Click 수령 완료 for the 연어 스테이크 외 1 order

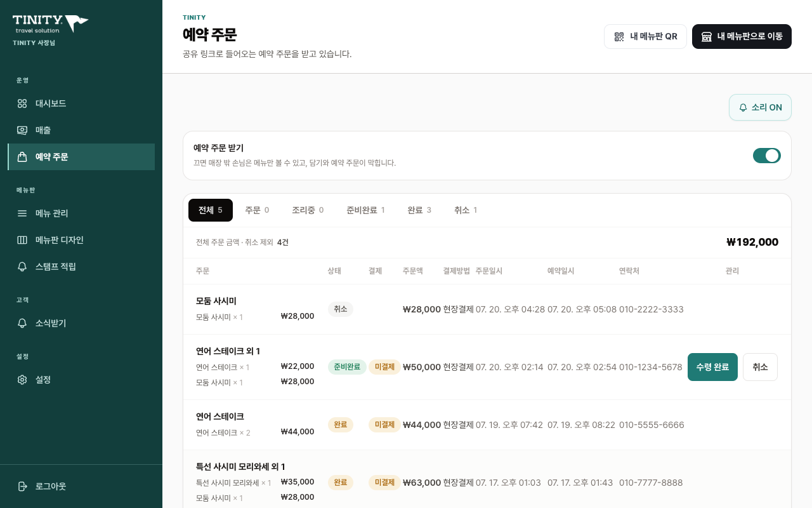click(x=712, y=367)
